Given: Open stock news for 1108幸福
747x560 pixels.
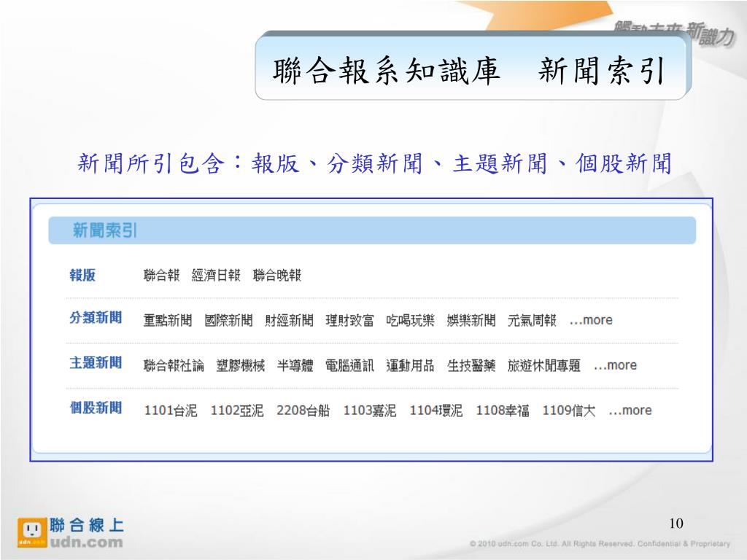Looking at the screenshot, I should (x=503, y=411).
